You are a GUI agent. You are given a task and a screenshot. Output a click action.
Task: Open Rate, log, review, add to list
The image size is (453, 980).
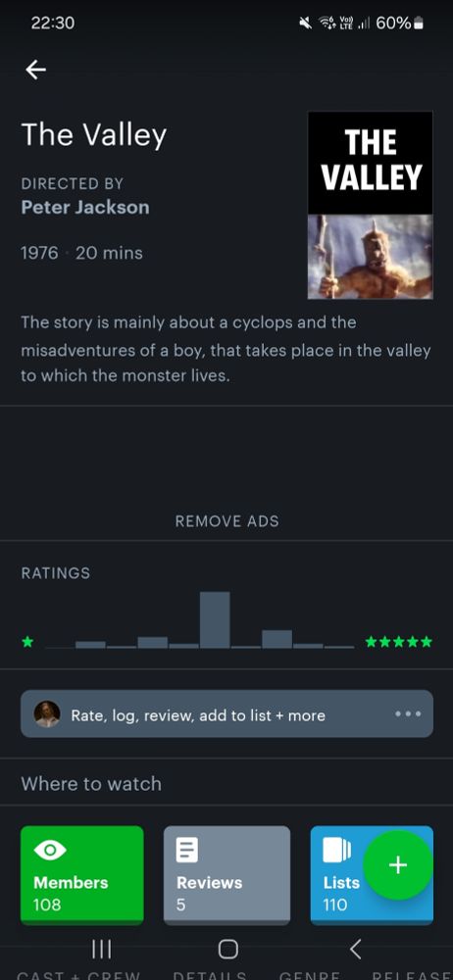(x=198, y=715)
